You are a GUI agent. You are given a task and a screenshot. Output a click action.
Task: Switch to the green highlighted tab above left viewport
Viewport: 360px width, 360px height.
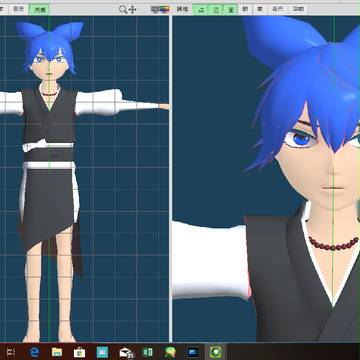(39, 10)
